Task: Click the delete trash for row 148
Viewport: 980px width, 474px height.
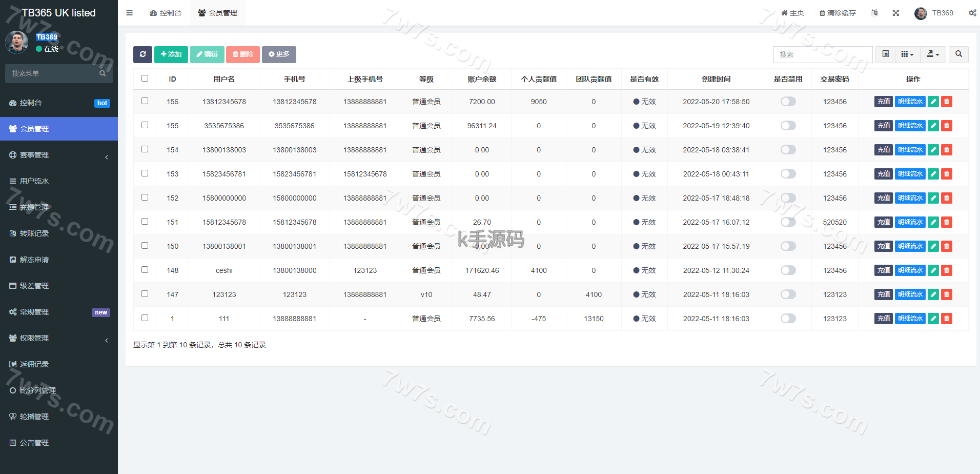Action: point(947,270)
